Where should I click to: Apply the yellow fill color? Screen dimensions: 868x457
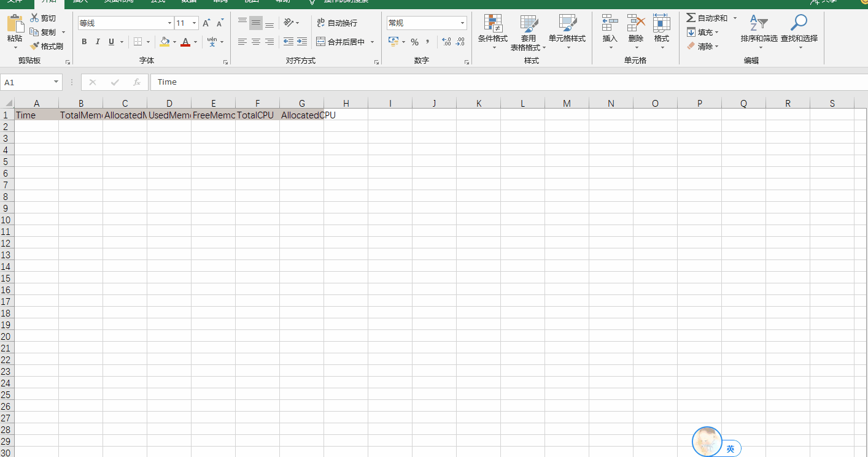[x=165, y=42]
